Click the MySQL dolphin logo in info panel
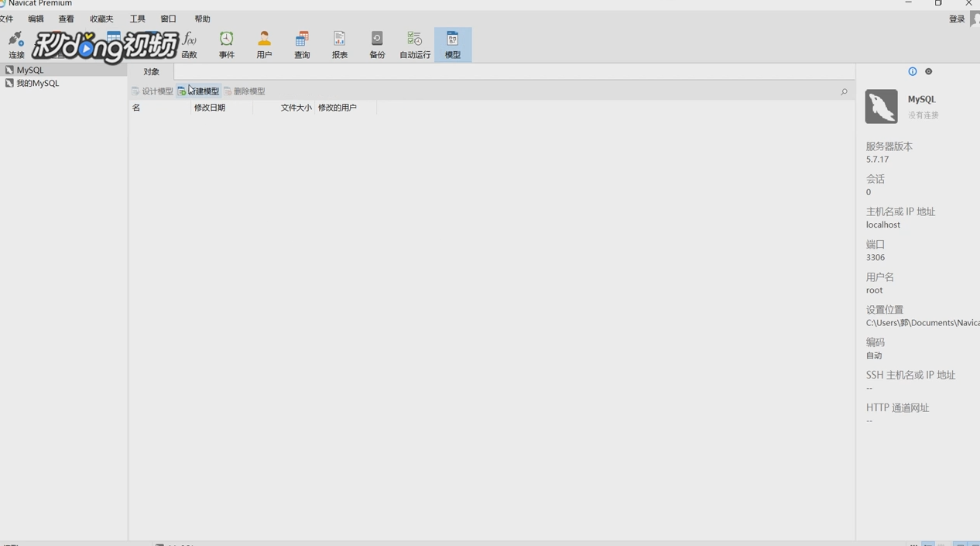 [882, 107]
